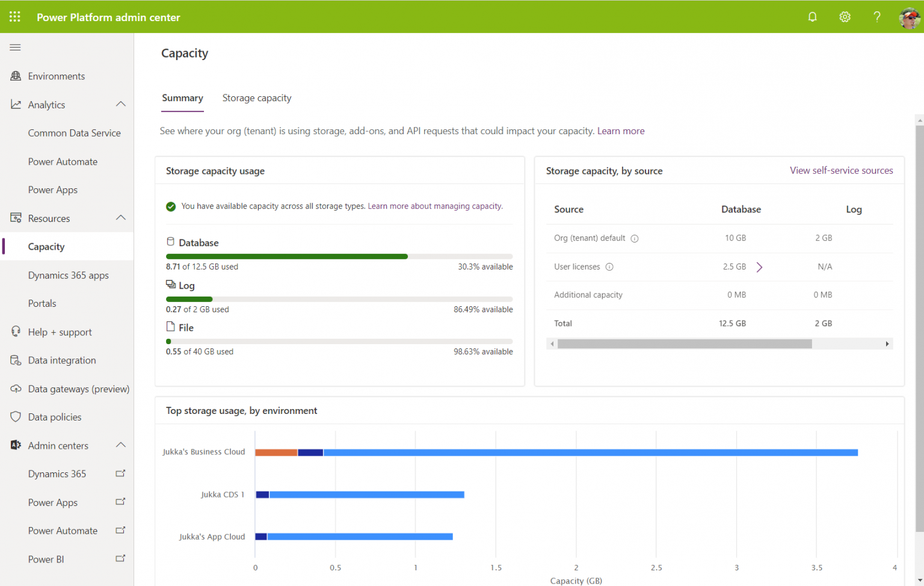Click the Log storage icon
This screenshot has height=586, width=924.
(x=171, y=285)
